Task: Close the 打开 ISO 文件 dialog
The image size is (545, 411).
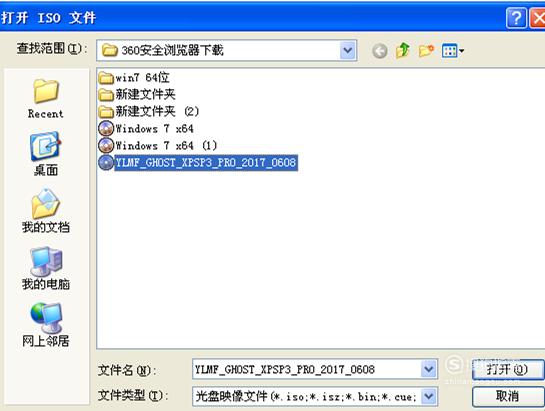Action: [537, 17]
